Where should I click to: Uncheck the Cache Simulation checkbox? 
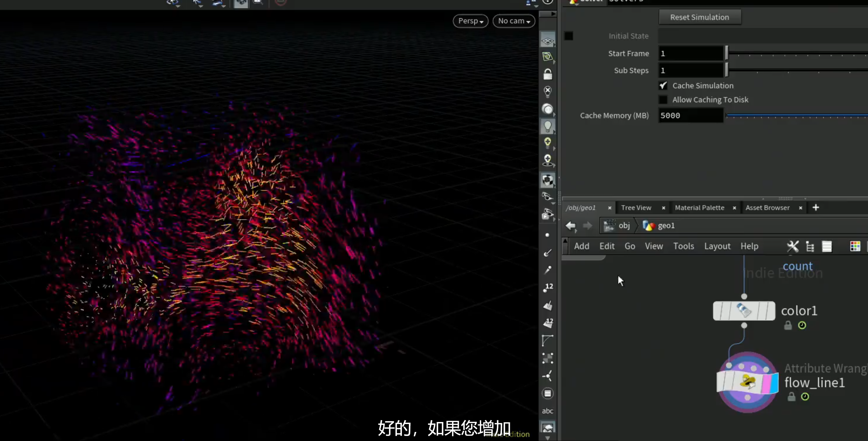click(x=663, y=85)
